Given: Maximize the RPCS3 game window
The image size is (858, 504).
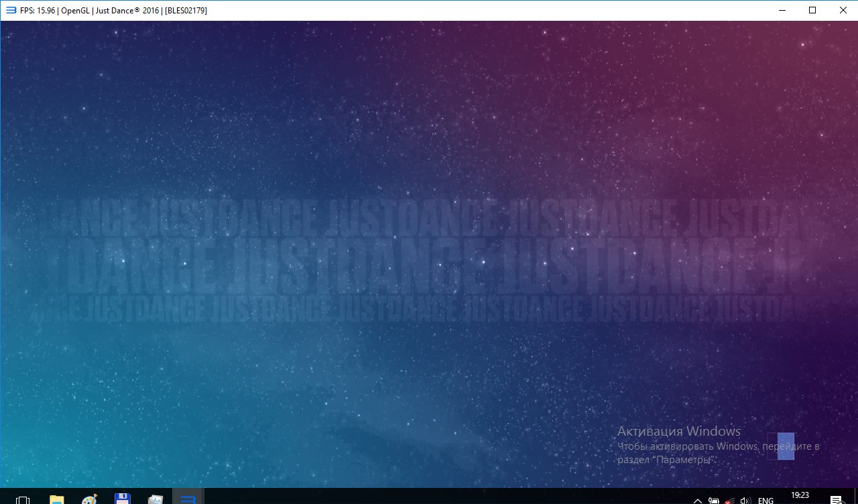Looking at the screenshot, I should pos(812,10).
